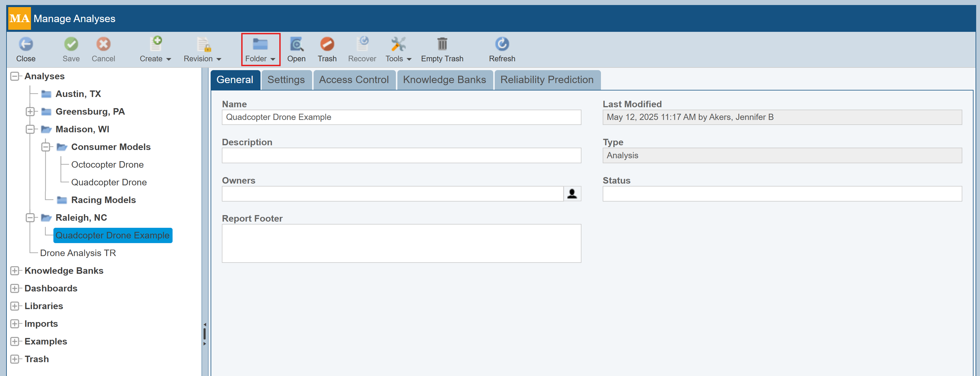Image resolution: width=980 pixels, height=376 pixels.
Task: Click the Owners person picker icon
Action: pos(572,194)
